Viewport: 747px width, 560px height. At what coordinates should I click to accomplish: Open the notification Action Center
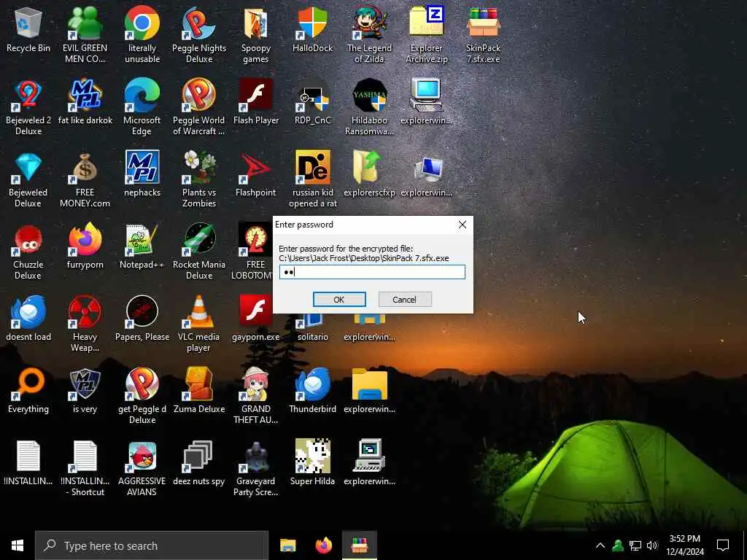point(723,545)
